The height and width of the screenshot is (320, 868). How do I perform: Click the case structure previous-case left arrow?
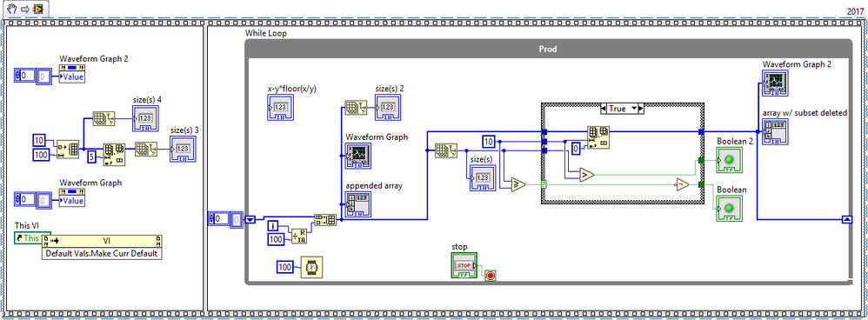pyautogui.click(x=604, y=109)
